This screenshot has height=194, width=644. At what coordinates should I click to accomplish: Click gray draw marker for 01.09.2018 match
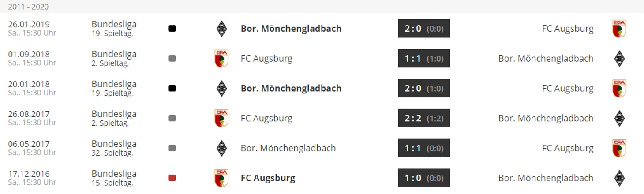[172, 59]
